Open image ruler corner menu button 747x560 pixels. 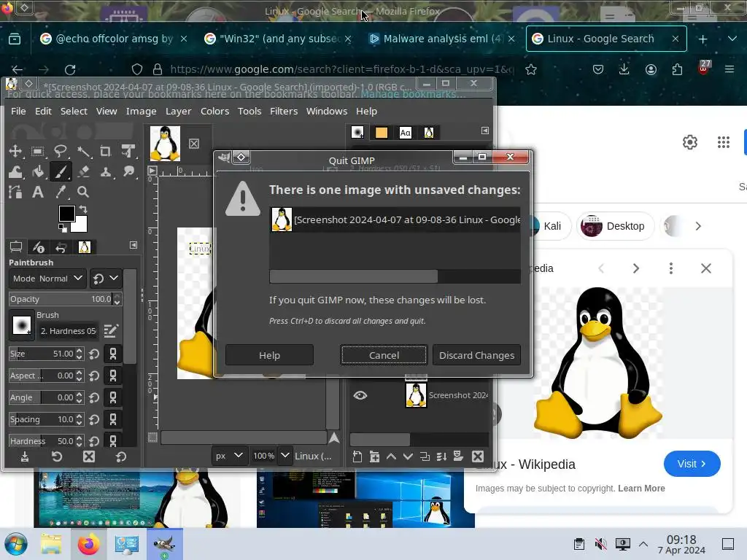[x=152, y=171]
